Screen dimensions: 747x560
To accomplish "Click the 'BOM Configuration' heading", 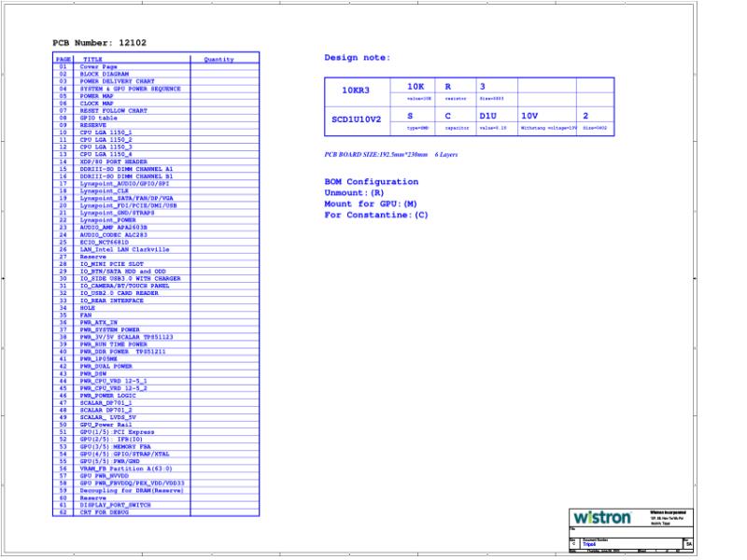I will [371, 182].
